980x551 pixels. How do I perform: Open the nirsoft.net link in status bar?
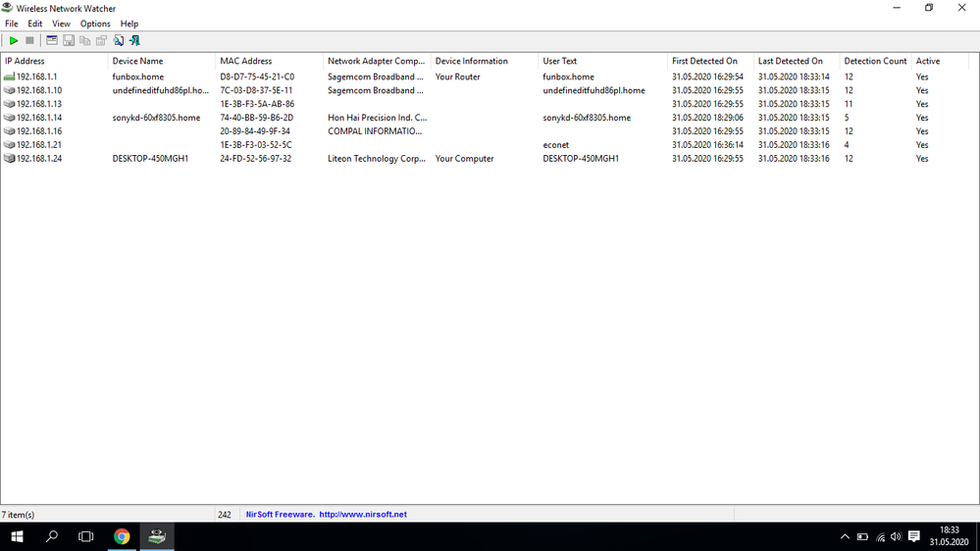point(363,515)
